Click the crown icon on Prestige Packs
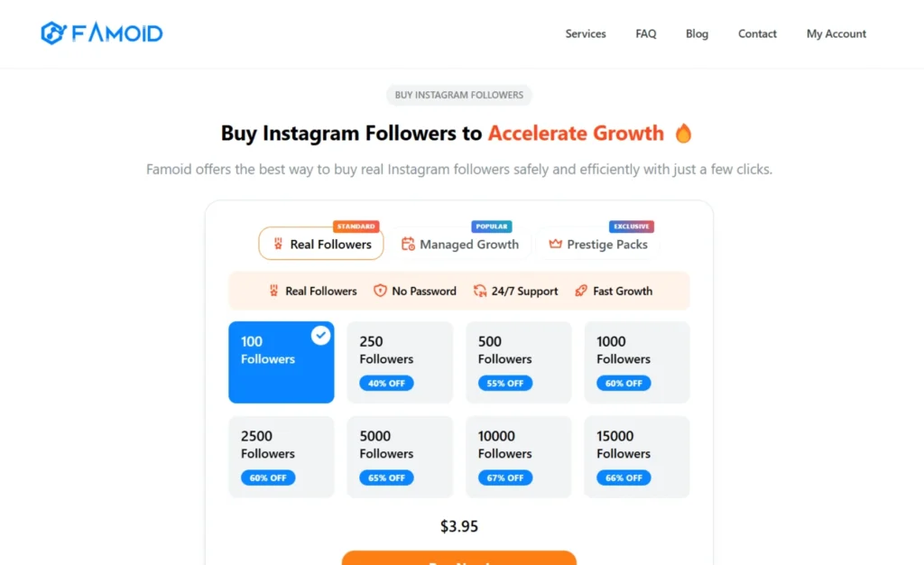Screen dimensions: 924x565 click(555, 244)
